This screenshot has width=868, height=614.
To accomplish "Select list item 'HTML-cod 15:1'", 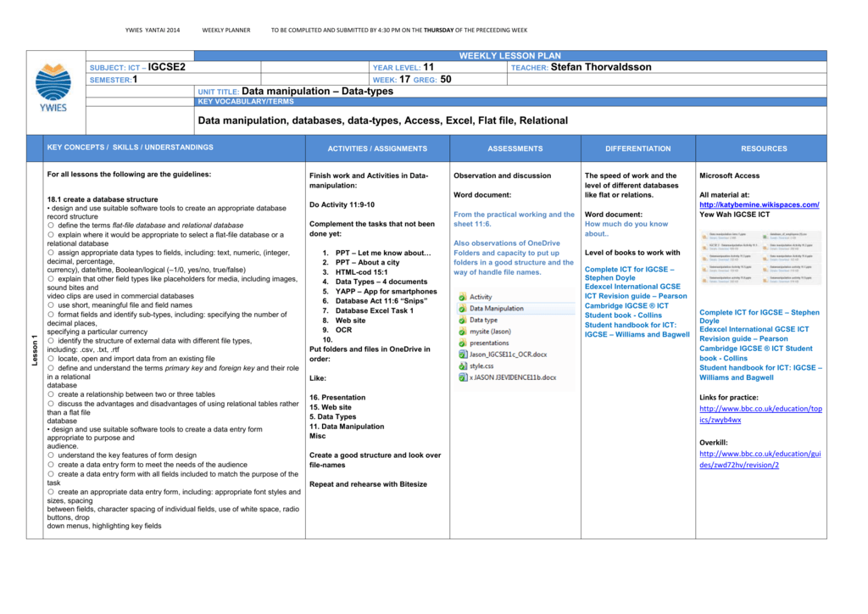I will [x=361, y=272].
